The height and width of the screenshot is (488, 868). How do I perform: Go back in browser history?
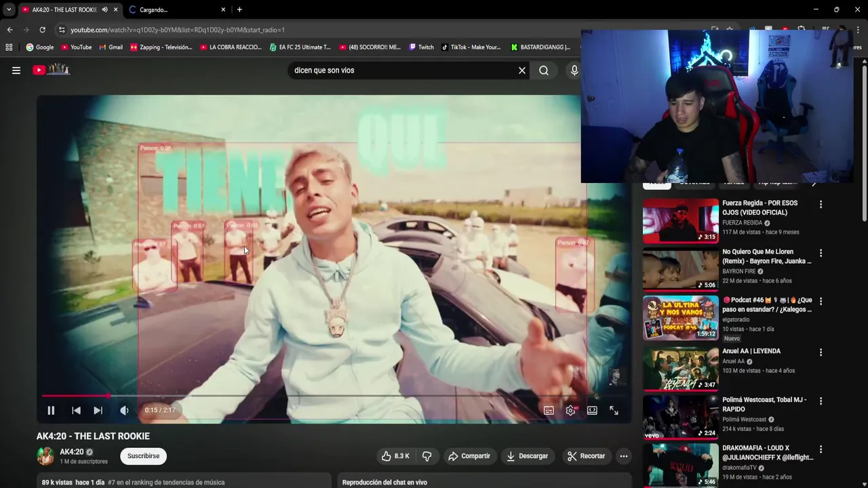(9, 30)
